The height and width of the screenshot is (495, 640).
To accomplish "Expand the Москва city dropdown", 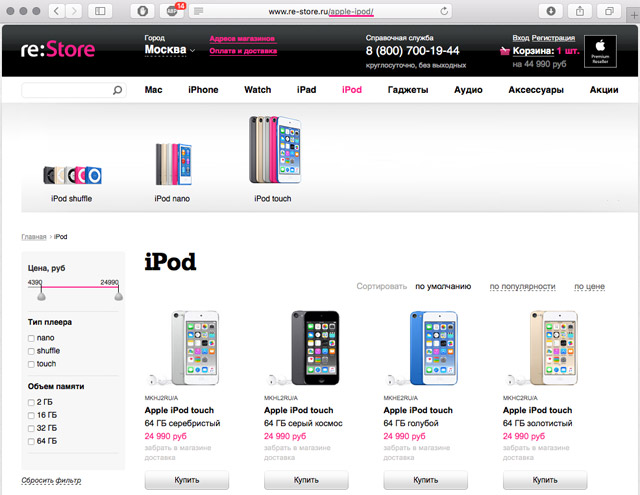I will [x=170, y=50].
